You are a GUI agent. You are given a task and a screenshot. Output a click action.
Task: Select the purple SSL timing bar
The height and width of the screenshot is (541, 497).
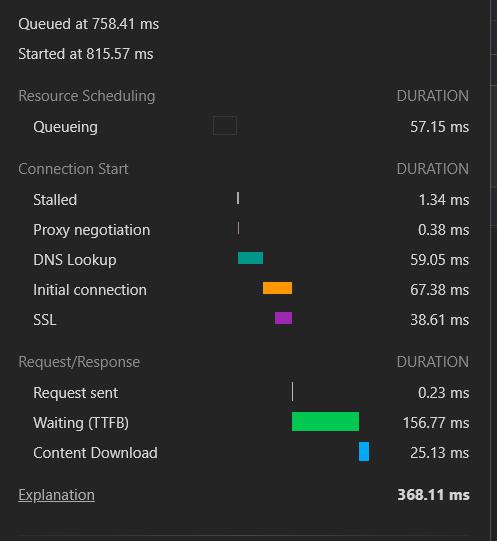(x=283, y=318)
